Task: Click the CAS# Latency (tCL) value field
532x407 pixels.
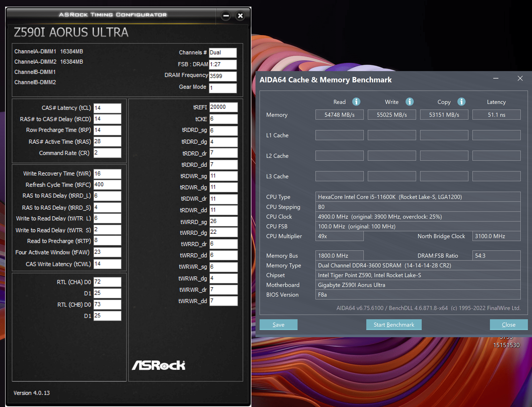Action: [x=107, y=108]
